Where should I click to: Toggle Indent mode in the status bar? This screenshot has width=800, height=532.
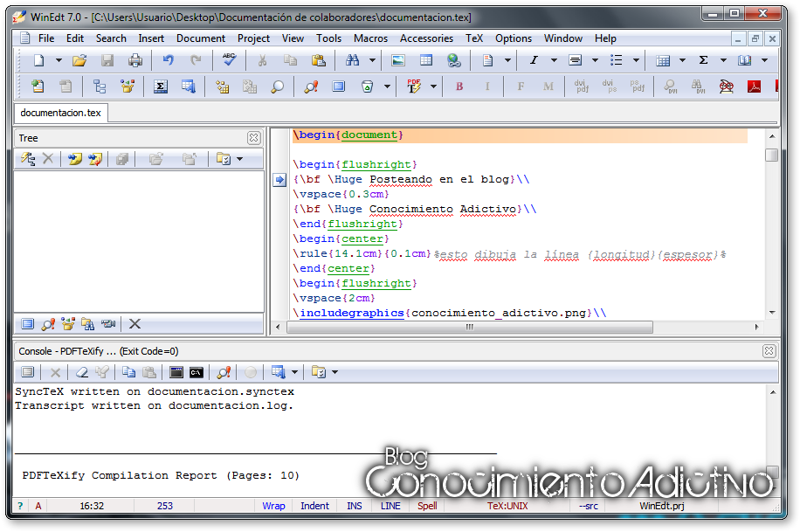(314, 506)
